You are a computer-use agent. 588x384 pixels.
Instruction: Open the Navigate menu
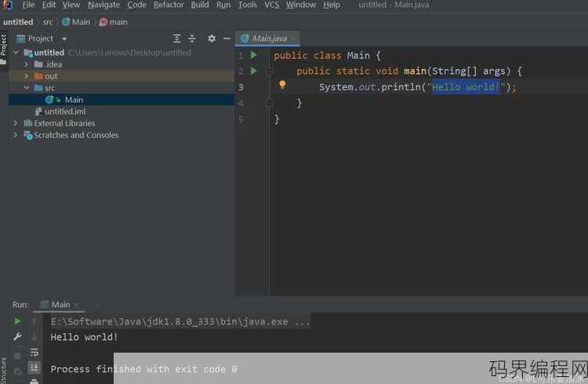coord(103,5)
